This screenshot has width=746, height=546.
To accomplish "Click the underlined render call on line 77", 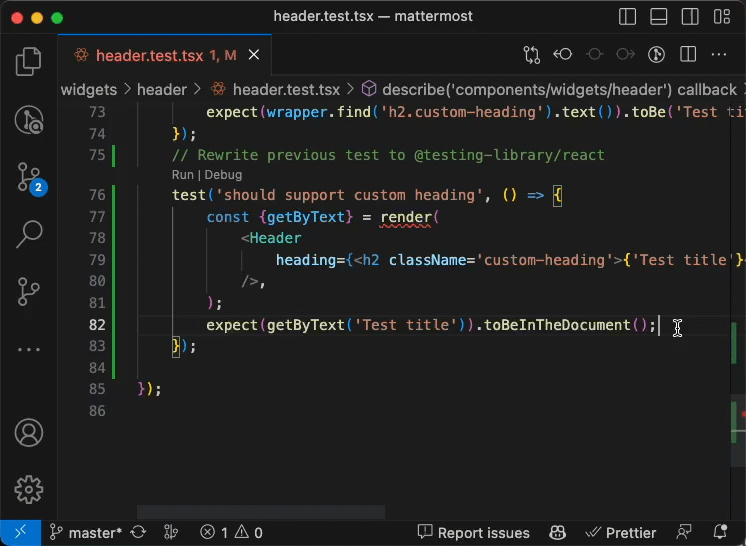I will (406, 217).
